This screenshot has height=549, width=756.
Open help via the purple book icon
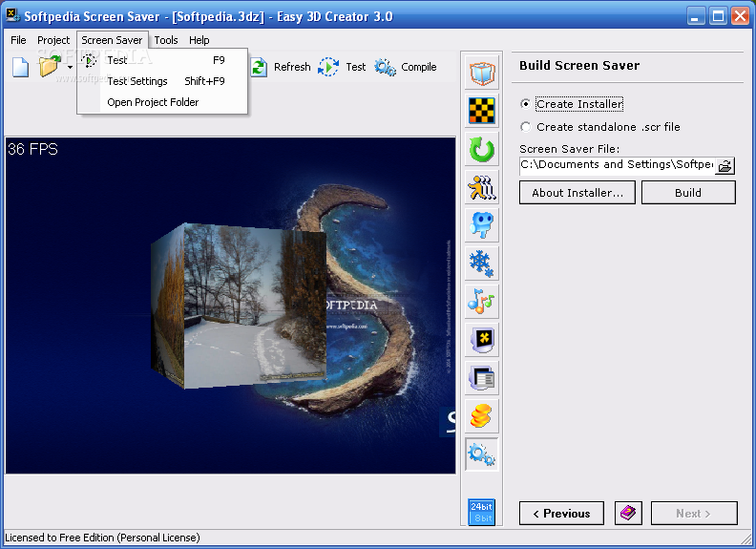coord(628,514)
